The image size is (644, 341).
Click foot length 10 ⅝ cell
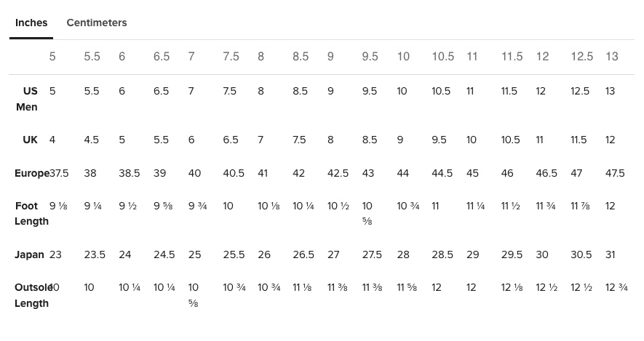coord(367,213)
